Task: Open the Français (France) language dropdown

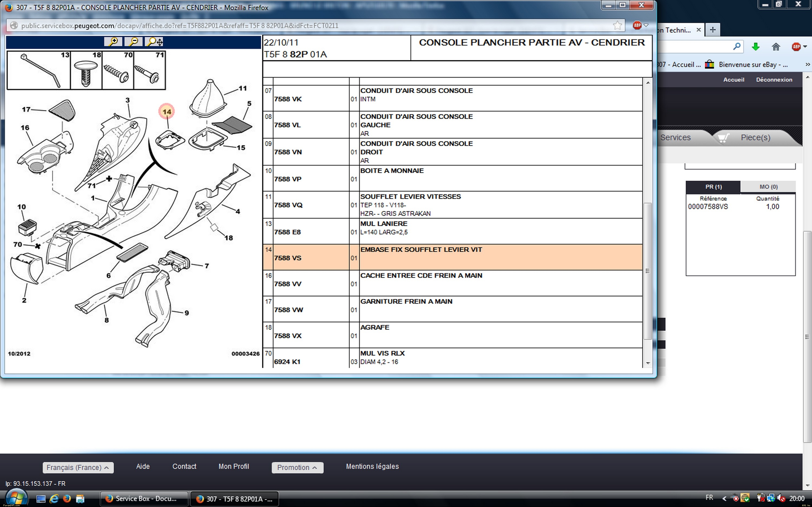Action: [x=78, y=468]
